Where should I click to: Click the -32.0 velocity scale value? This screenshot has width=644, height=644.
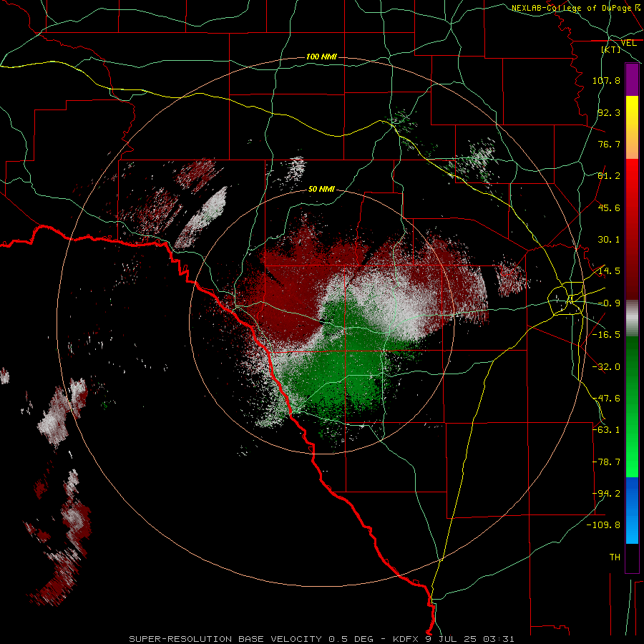pos(606,367)
